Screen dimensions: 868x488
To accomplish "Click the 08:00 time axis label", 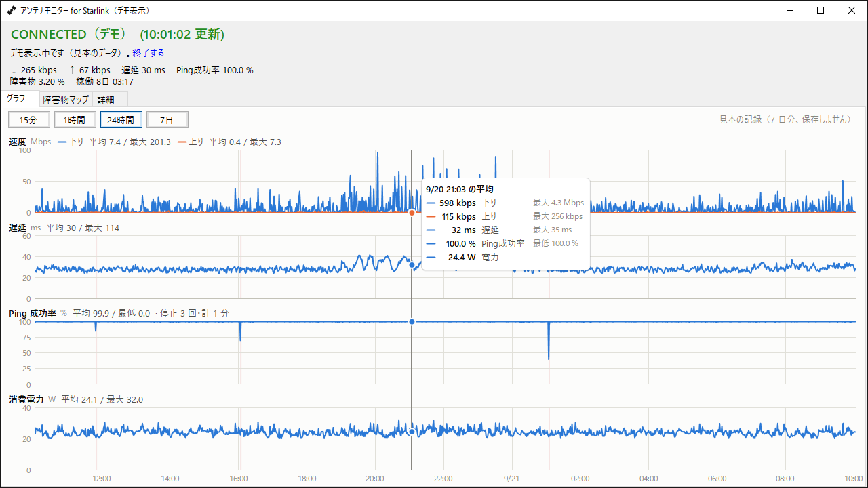I will tap(785, 479).
